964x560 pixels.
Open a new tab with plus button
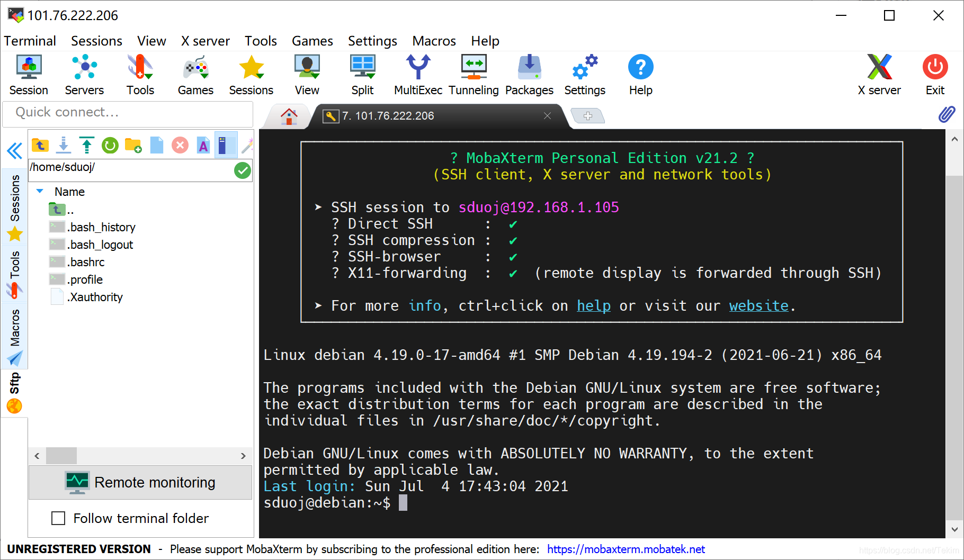pyautogui.click(x=588, y=115)
